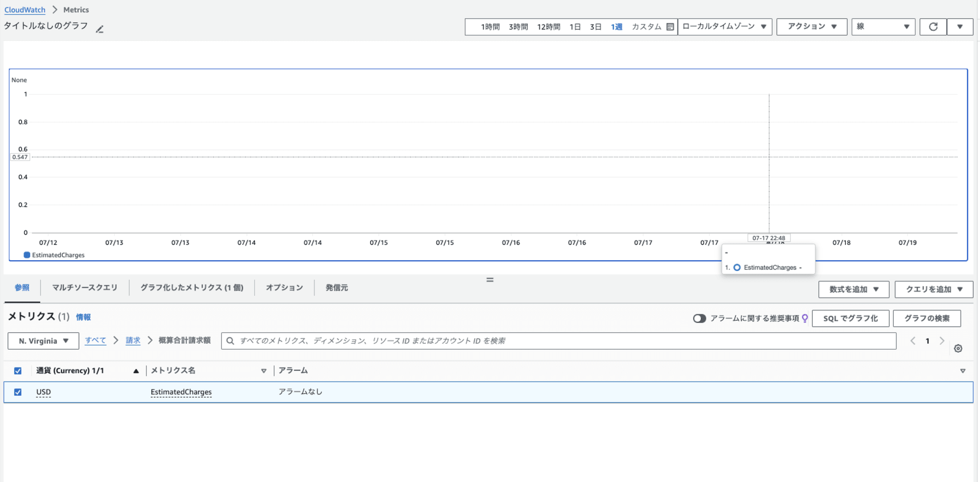Select the 3時間 time range
Screen dimensions: 980x482
[x=518, y=27]
